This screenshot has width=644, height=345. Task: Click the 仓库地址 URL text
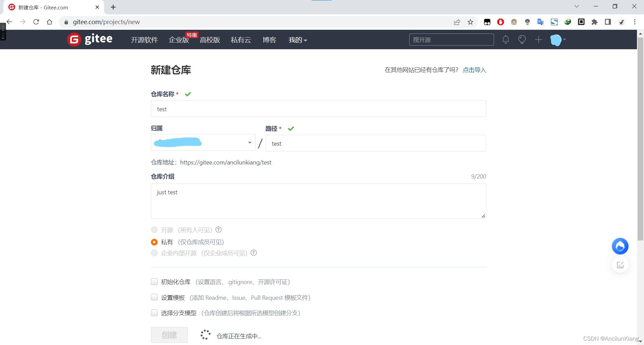point(226,162)
